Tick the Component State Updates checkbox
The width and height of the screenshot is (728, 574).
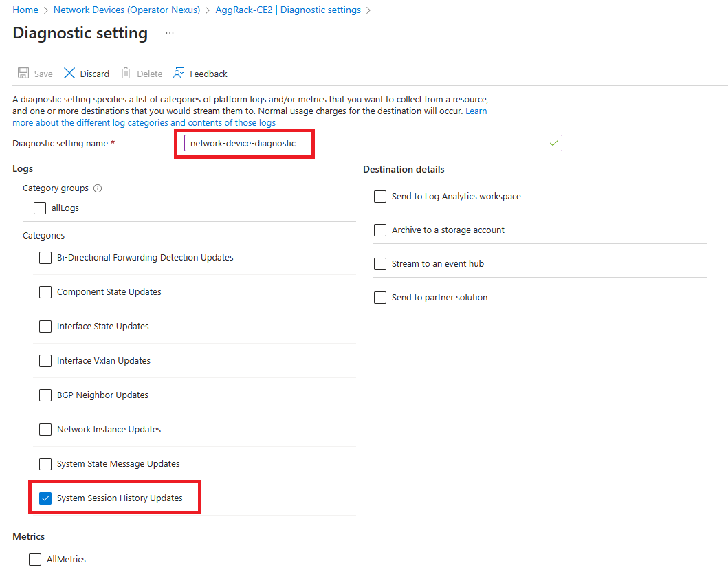pos(45,292)
